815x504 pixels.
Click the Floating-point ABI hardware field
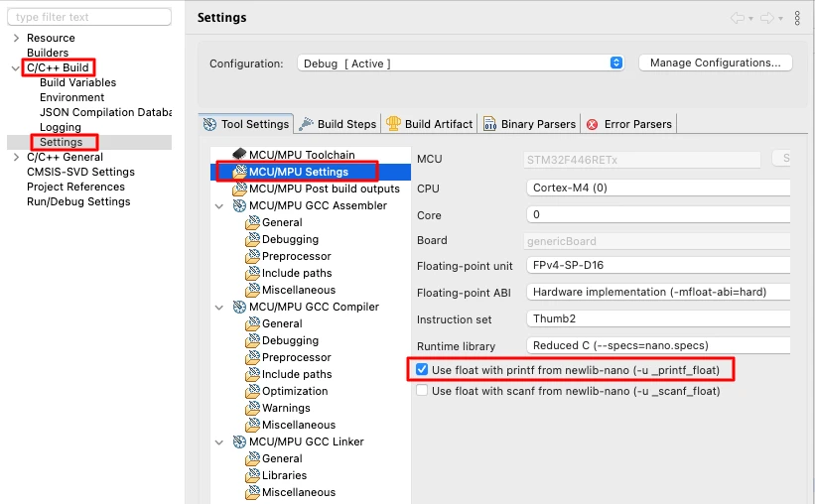click(658, 292)
